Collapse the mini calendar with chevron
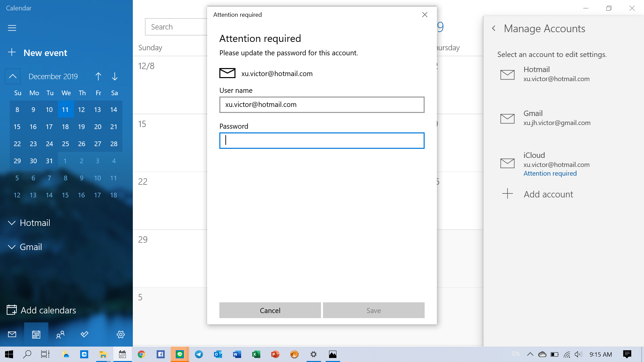The height and width of the screenshot is (362, 644). (x=13, y=76)
